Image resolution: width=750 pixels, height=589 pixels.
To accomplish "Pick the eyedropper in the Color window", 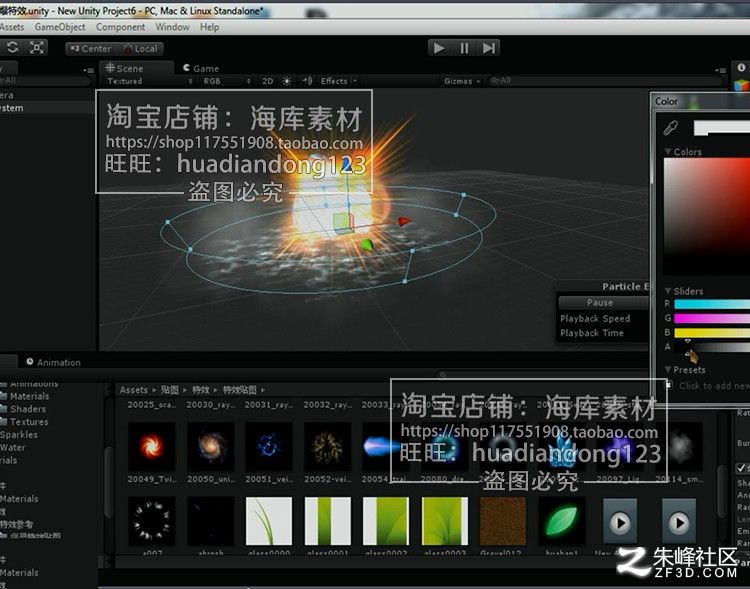I will tap(671, 128).
